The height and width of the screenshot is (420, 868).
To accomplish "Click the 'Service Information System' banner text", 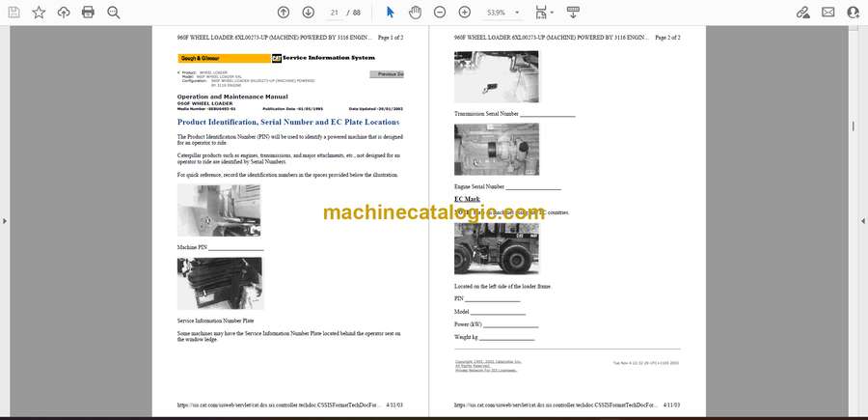I will click(329, 58).
